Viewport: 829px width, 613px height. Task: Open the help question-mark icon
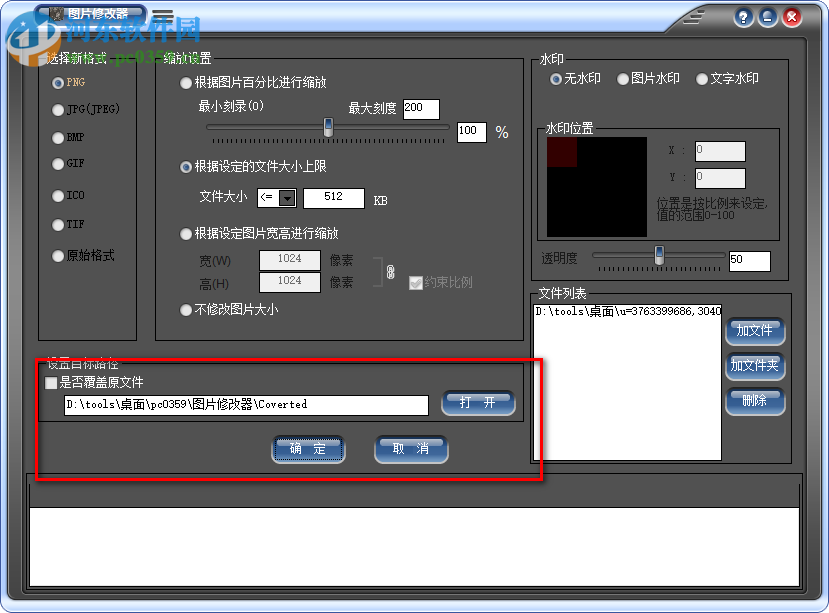[x=743, y=17]
